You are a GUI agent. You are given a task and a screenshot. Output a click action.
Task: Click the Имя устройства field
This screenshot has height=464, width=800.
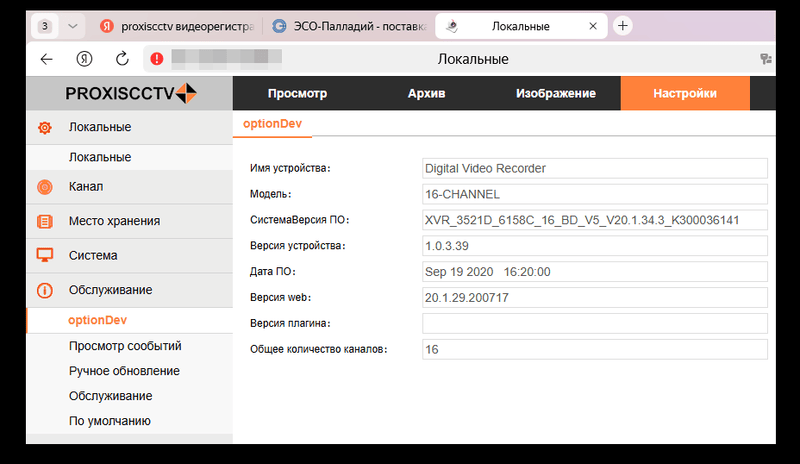pyautogui.click(x=595, y=168)
